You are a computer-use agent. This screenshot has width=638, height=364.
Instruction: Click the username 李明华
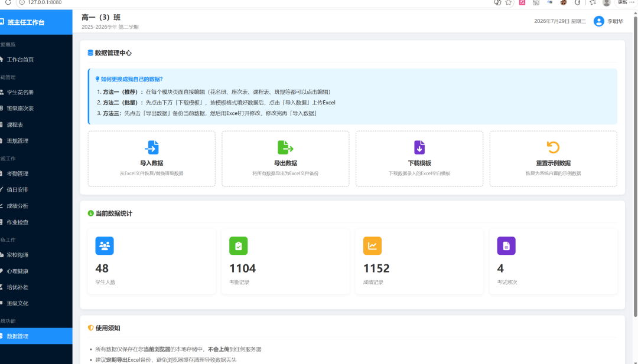click(x=615, y=21)
